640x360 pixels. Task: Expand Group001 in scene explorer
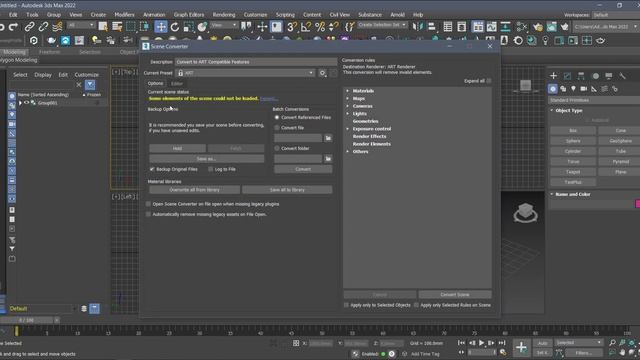(x=20, y=103)
